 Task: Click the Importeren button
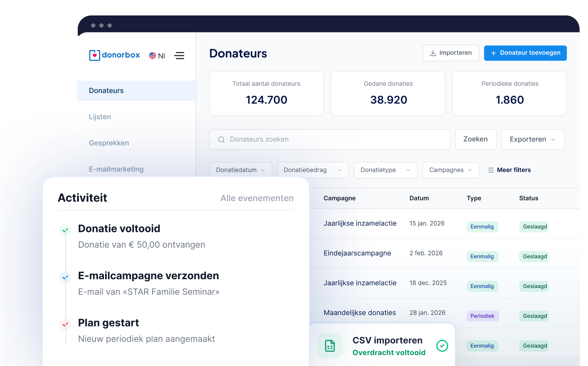451,53
